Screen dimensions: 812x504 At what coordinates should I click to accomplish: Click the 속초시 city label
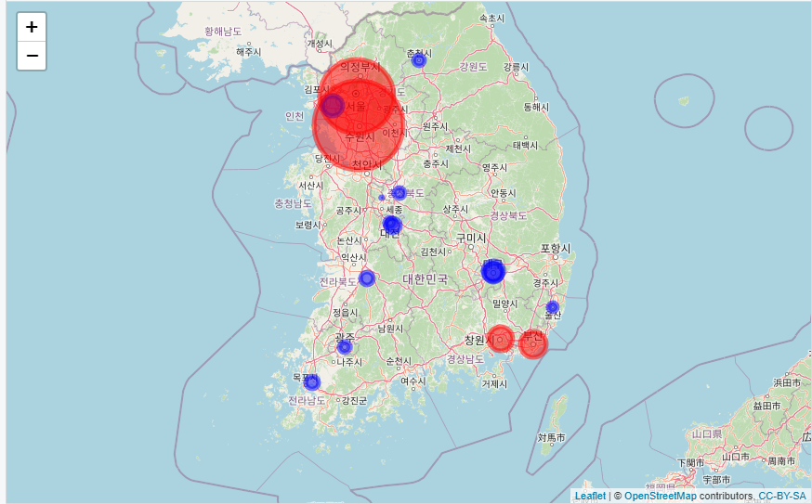(491, 19)
